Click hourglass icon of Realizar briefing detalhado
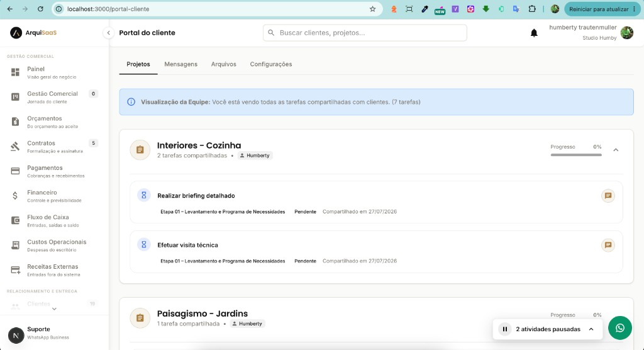This screenshot has width=644, height=350. [144, 195]
